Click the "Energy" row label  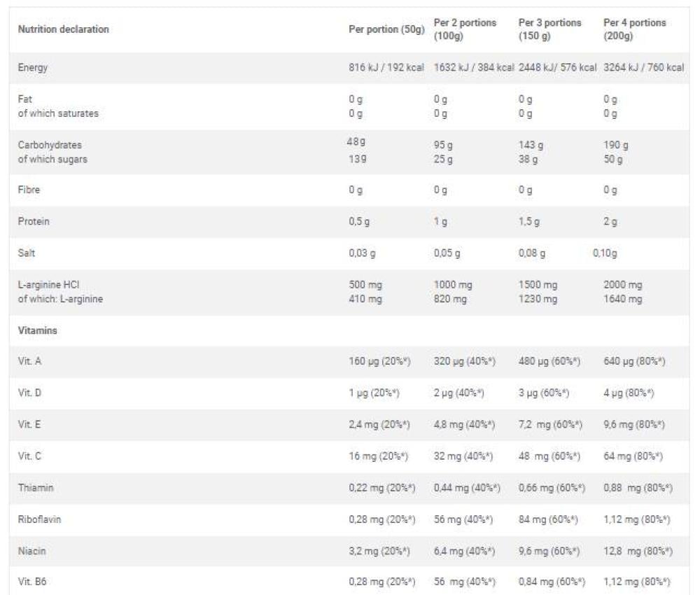(x=32, y=68)
